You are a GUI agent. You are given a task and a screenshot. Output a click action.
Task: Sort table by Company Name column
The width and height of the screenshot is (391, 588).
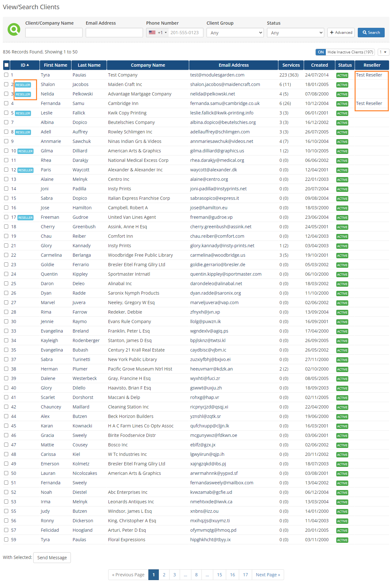coord(148,65)
